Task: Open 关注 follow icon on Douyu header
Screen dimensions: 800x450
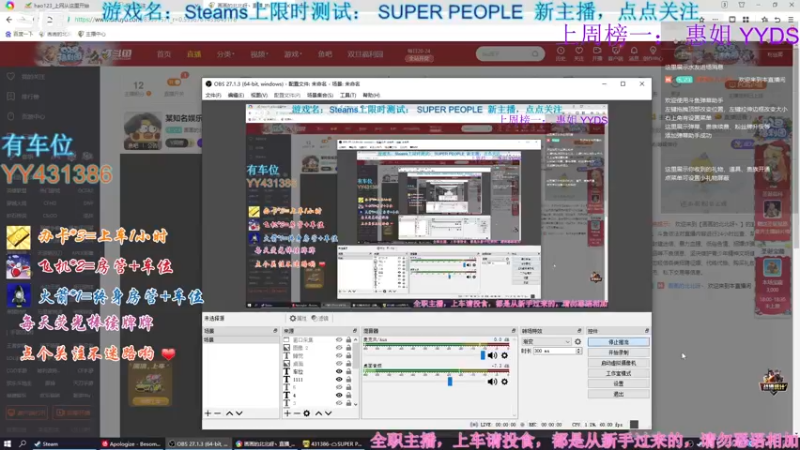Action: pos(579,54)
